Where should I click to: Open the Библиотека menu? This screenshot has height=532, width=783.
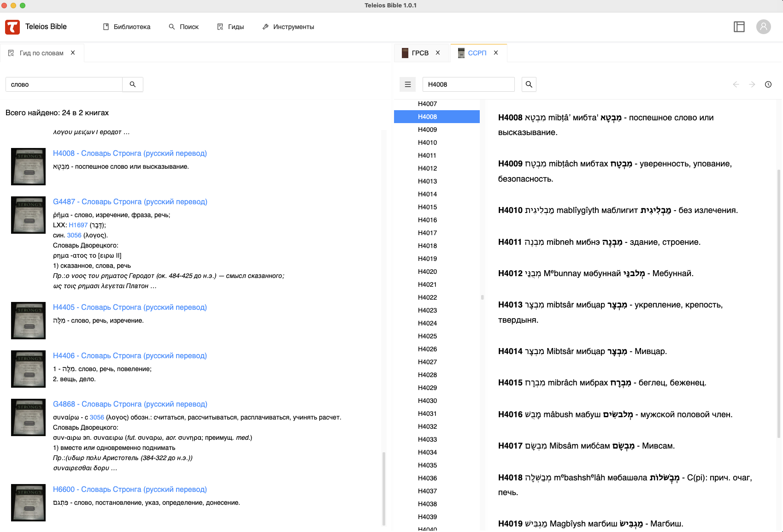pyautogui.click(x=127, y=27)
